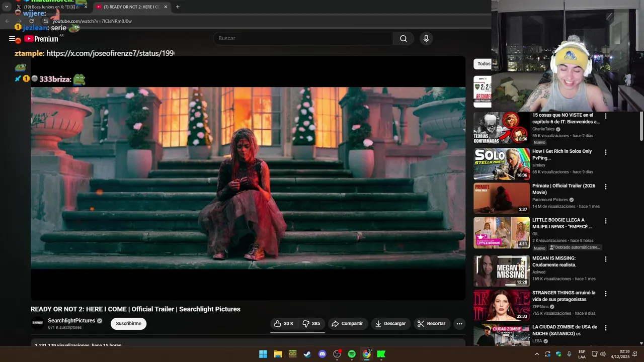Dislike the video with thumbs-down 385
Viewport: 644px width, 362px height.
[311, 324]
